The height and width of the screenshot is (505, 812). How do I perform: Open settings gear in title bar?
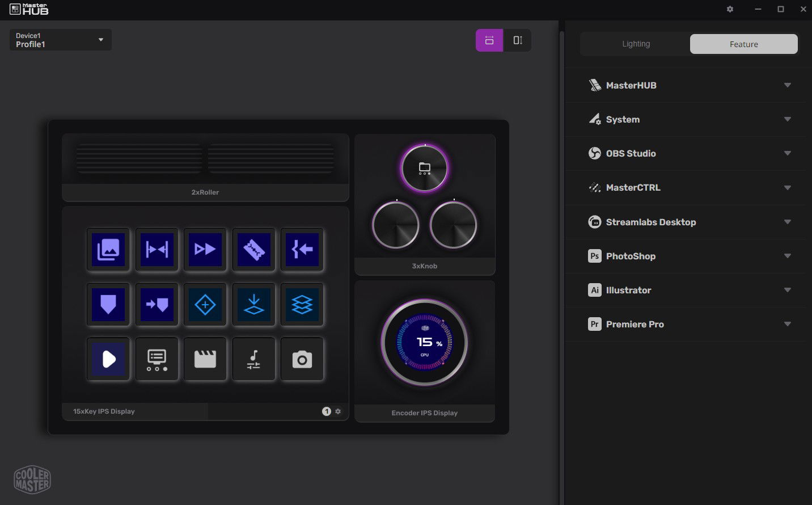(x=730, y=9)
